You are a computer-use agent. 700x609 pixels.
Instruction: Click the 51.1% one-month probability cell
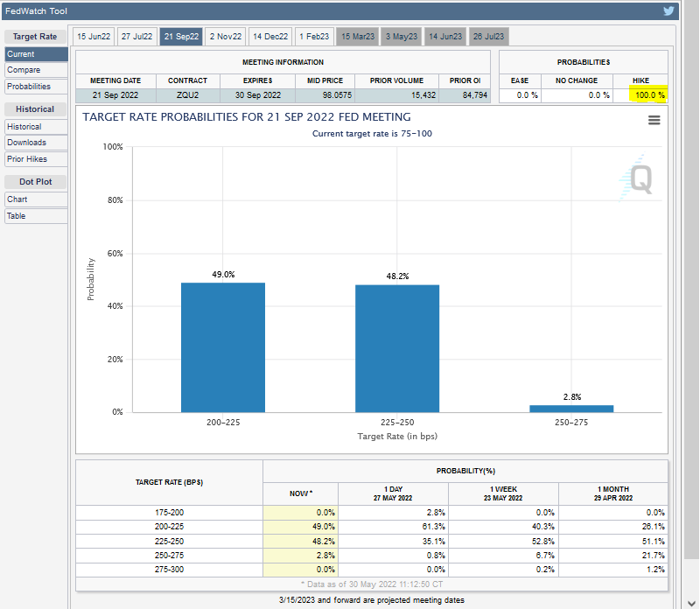click(613, 542)
